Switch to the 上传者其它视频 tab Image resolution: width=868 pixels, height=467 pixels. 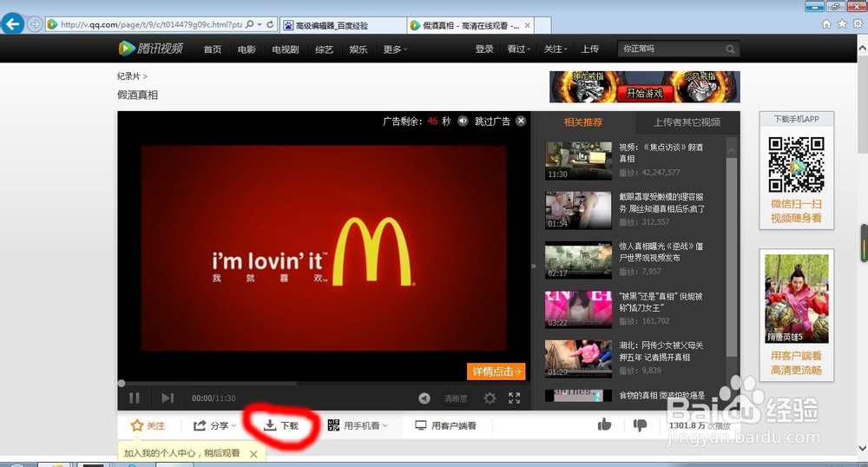pos(687,122)
